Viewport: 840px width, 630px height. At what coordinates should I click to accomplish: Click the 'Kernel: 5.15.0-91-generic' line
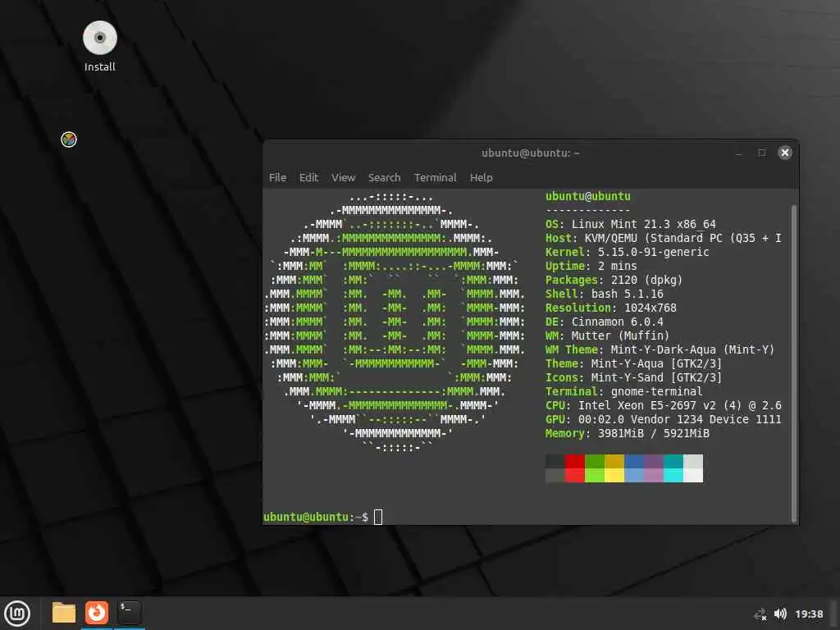[x=628, y=252]
